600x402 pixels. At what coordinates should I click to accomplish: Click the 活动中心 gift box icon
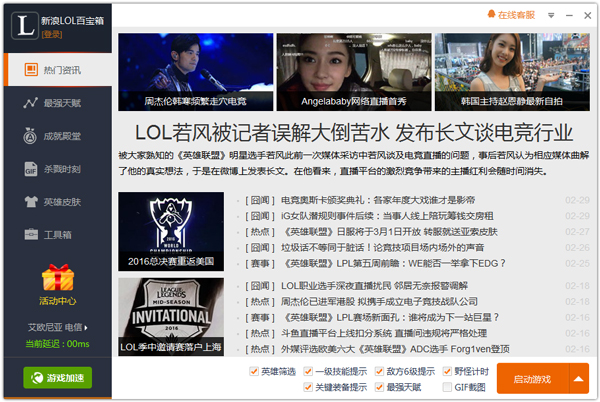[58, 277]
